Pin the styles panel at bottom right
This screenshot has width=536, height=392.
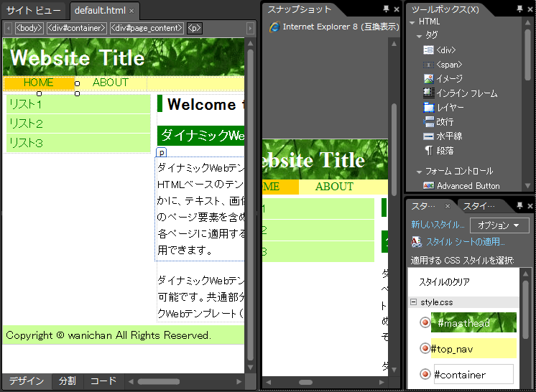click(520, 205)
